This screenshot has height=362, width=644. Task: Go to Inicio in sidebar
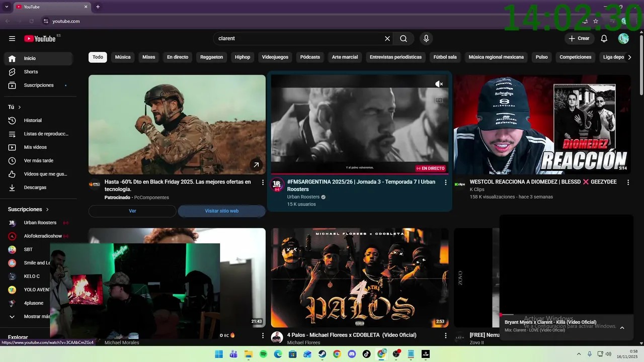pos(38,58)
